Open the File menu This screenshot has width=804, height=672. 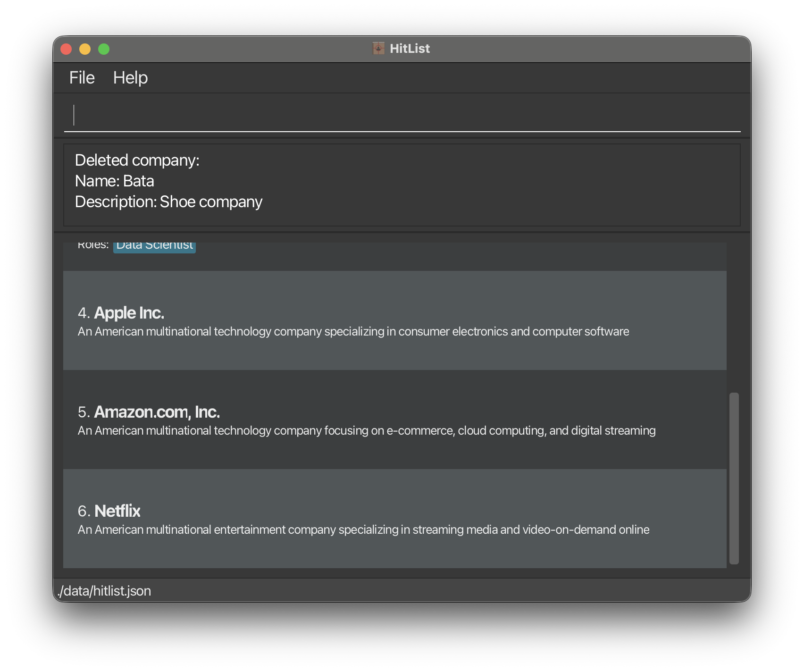[82, 78]
